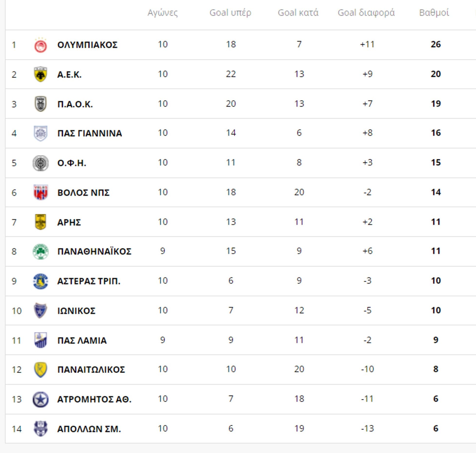Viewport: 476px width, 453px height.
Task: Click the Panaitolikos yellow shield crest
Action: pos(41,370)
